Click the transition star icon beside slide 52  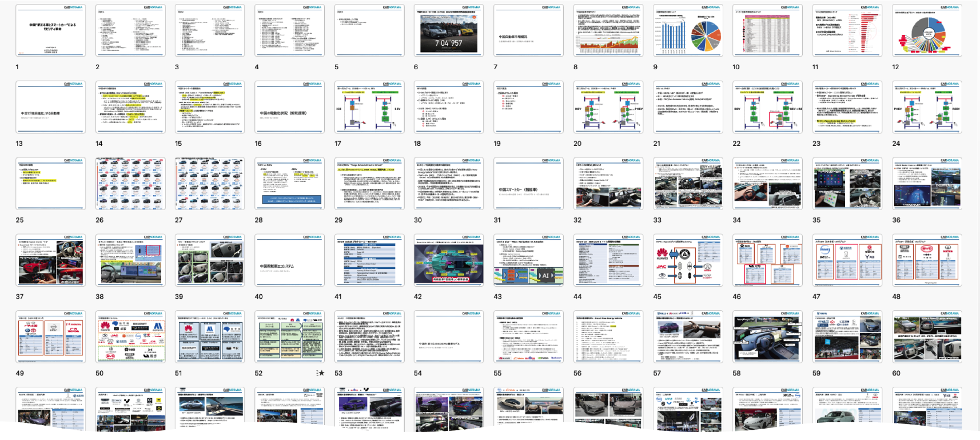pyautogui.click(x=320, y=373)
